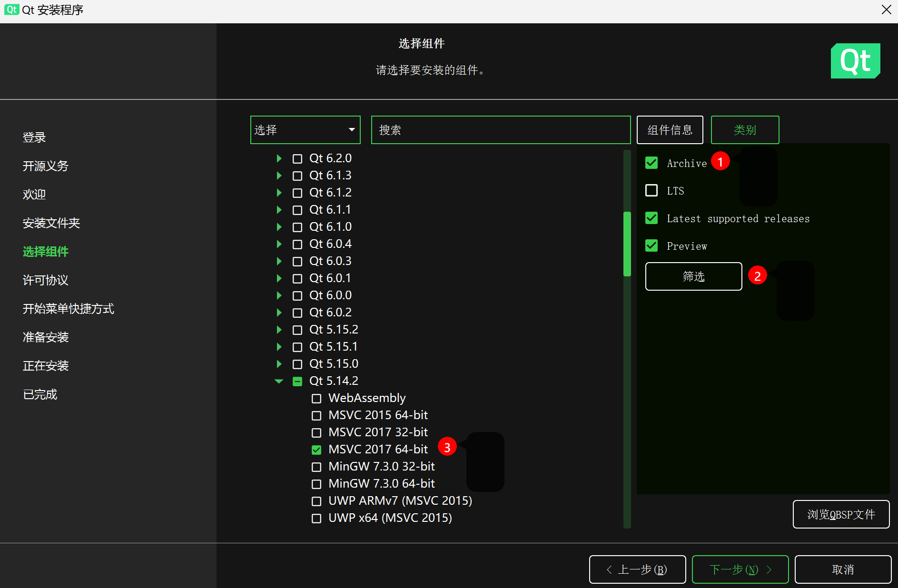The height and width of the screenshot is (588, 898).
Task: Click the Qt logo in the header
Action: [x=855, y=61]
